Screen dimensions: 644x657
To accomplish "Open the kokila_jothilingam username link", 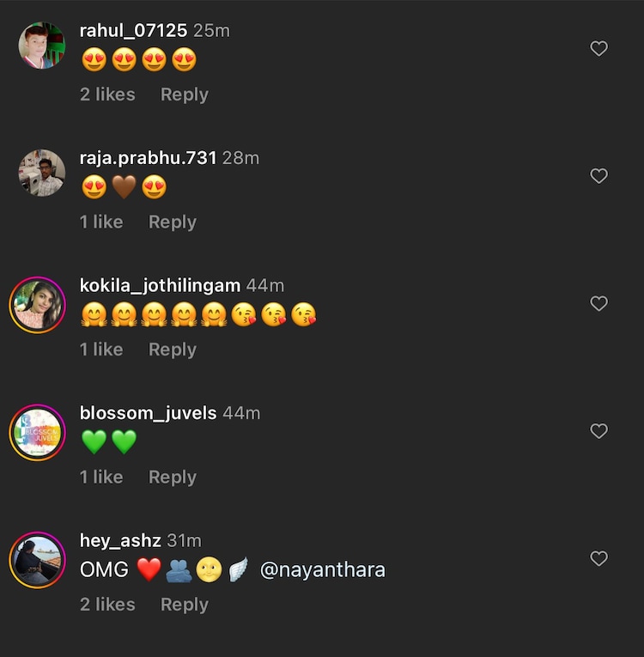I will point(160,286).
